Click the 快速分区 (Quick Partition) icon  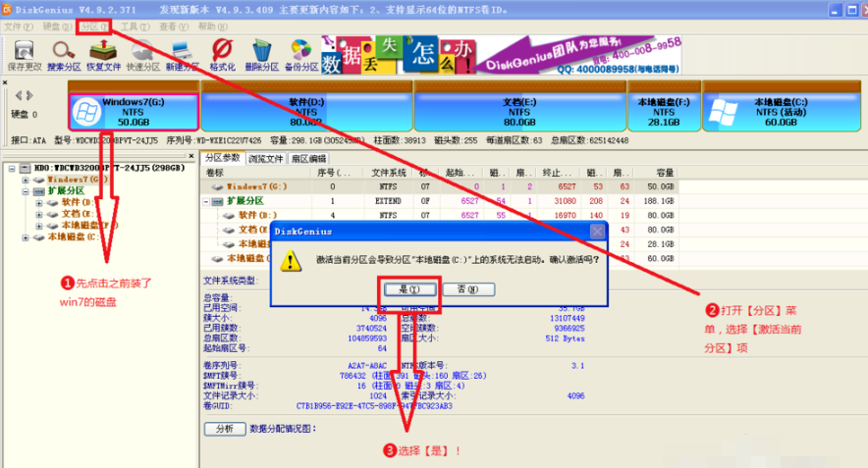click(x=142, y=53)
